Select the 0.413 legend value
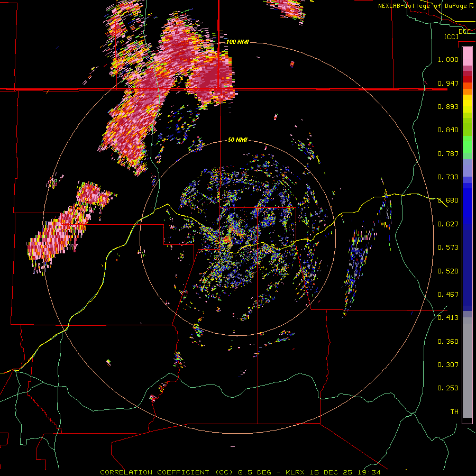Screen dimensions: 476x476 point(448,318)
